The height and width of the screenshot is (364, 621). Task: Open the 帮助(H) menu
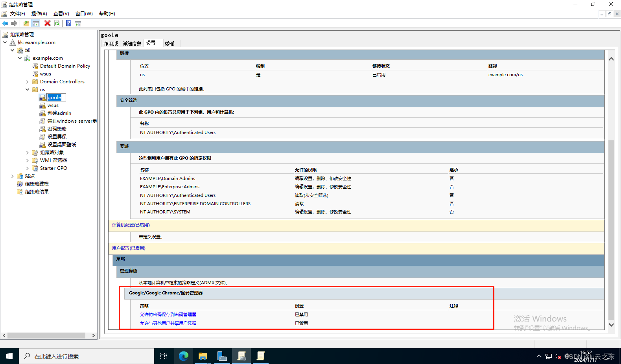tap(107, 14)
